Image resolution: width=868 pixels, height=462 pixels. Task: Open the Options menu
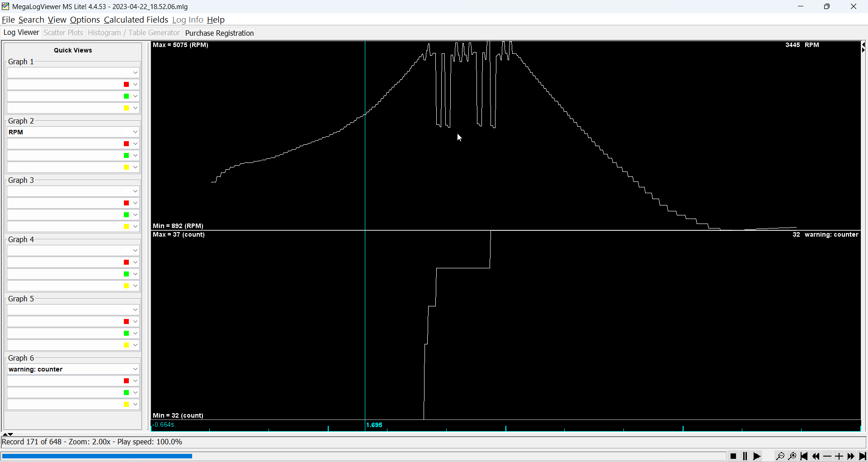point(85,19)
